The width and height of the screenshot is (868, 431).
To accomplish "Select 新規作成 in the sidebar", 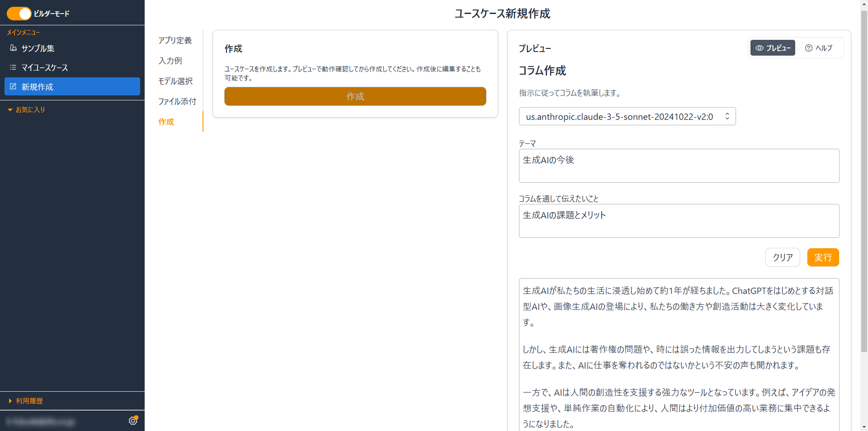I will (72, 86).
